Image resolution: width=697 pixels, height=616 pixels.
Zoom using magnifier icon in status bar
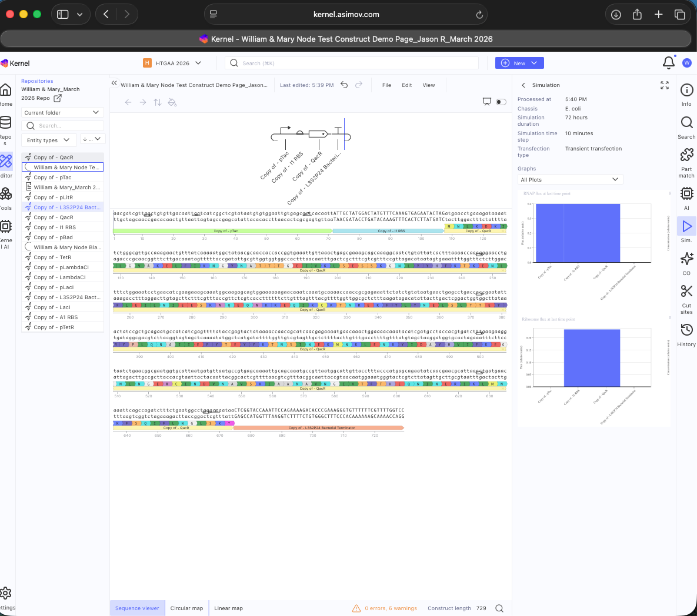pos(499,608)
